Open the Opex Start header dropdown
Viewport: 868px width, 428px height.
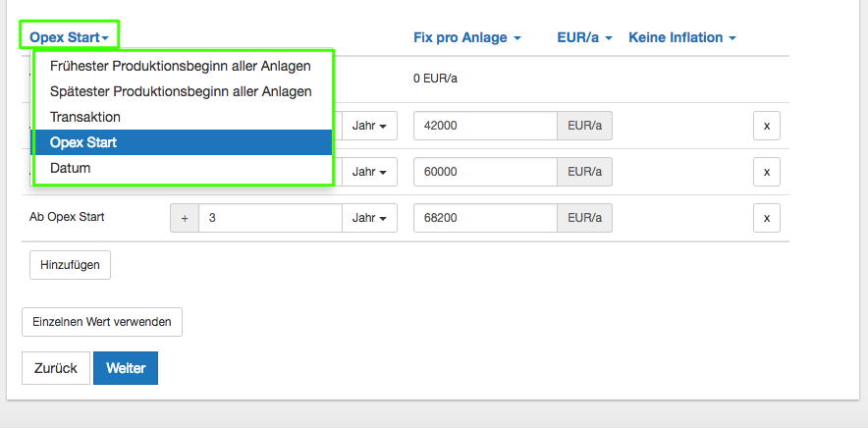69,37
